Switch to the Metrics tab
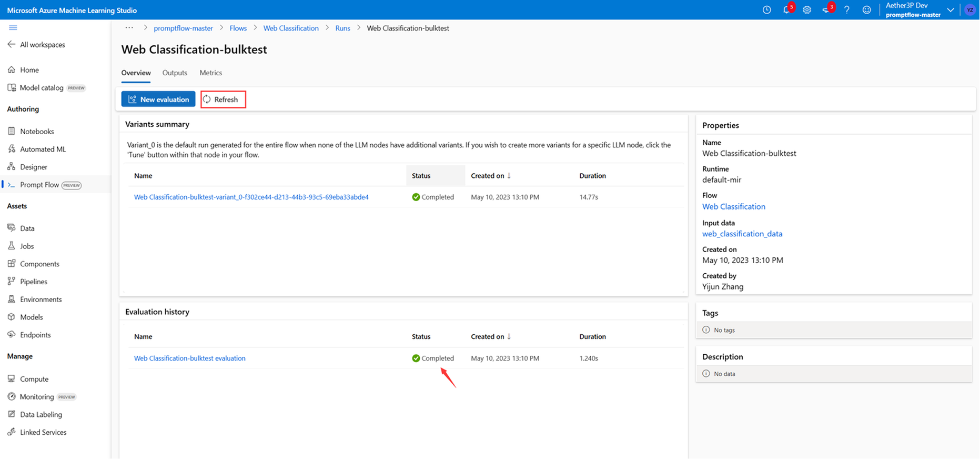 click(210, 73)
